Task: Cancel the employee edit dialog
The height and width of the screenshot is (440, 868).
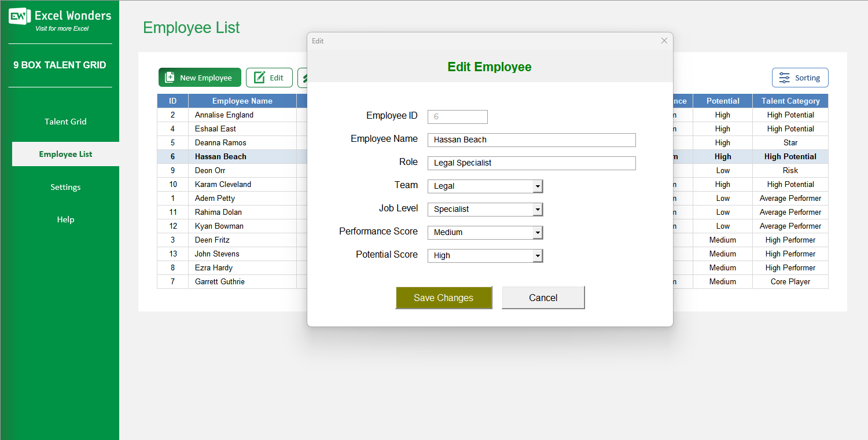Action: (542, 297)
